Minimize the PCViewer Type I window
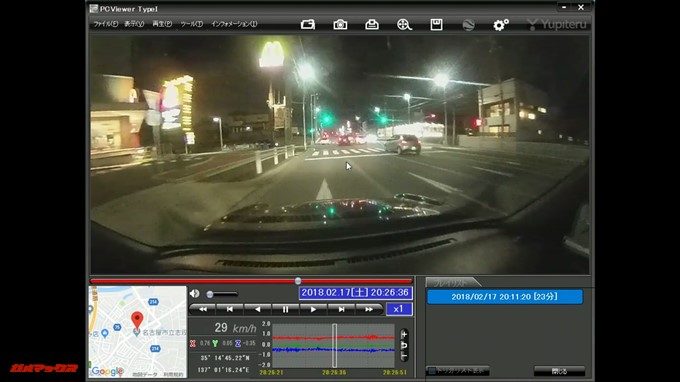The image size is (680, 382). (x=564, y=7)
